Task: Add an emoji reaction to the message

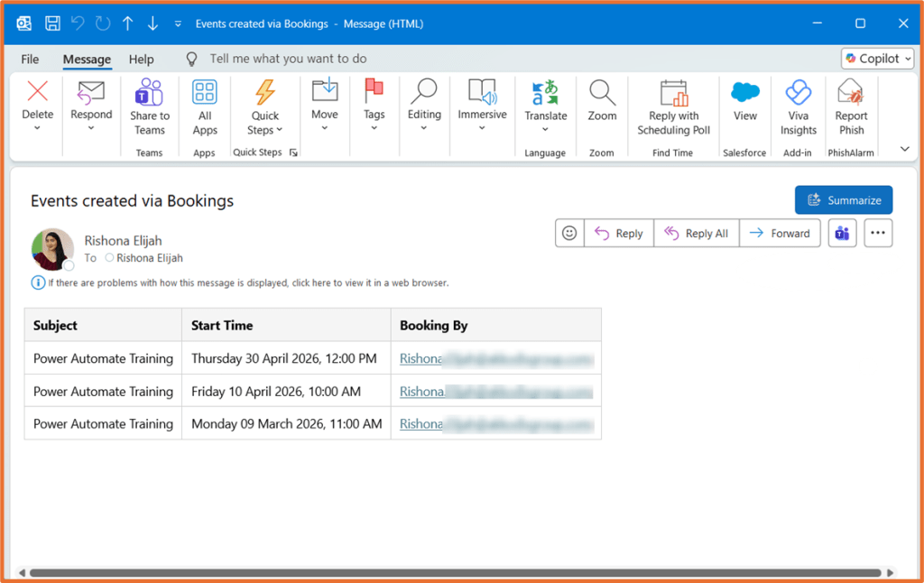Action: tap(569, 233)
